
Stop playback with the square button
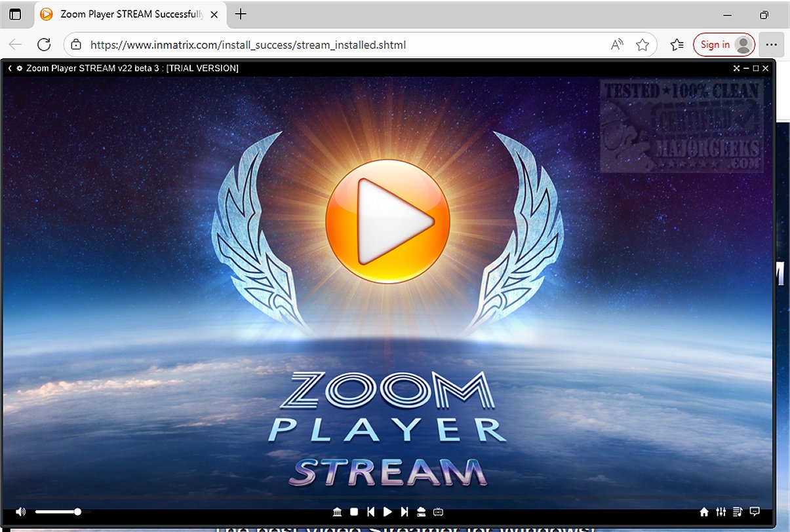354,512
